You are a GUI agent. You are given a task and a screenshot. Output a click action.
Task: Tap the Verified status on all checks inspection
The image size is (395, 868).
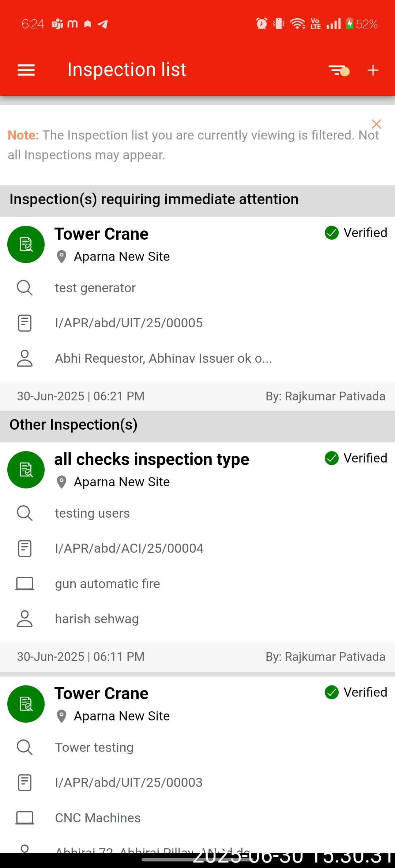(356, 458)
